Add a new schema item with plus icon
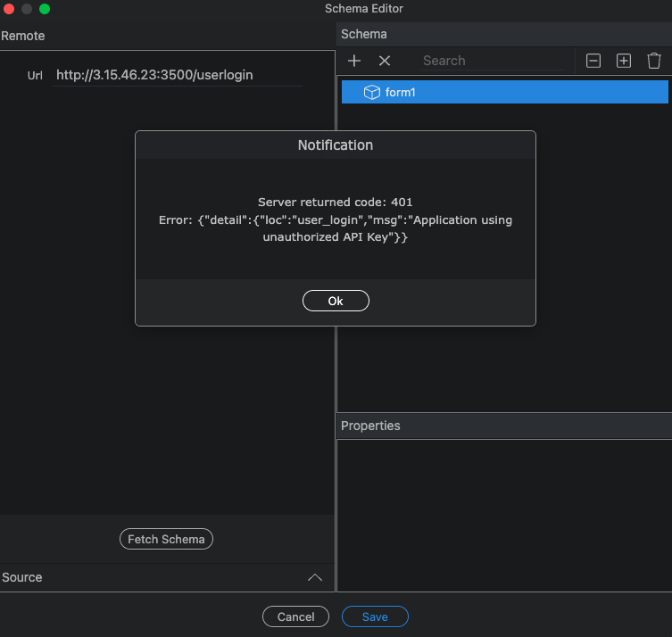This screenshot has height=637, width=672. [x=354, y=61]
